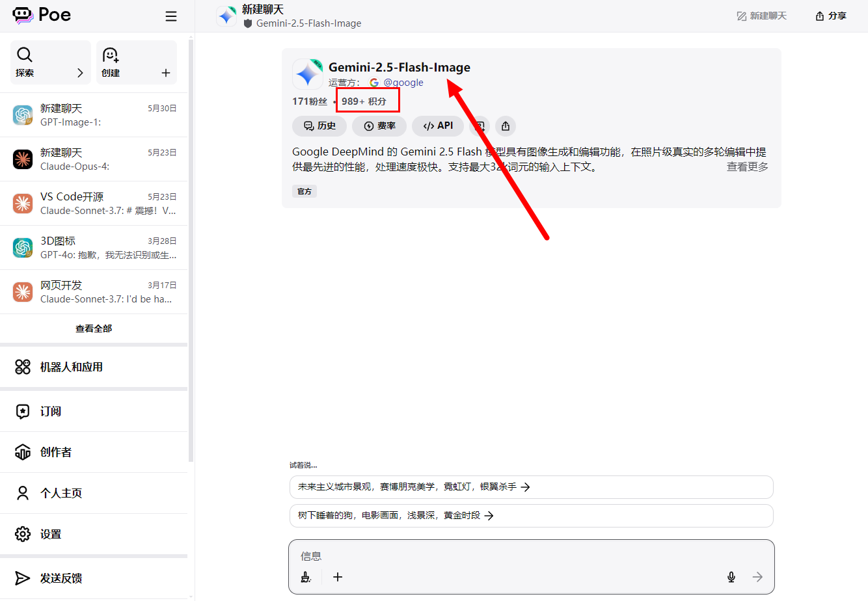Screen dimensions: 868x601
Task: Click 查看更多 to expand description
Action: point(747,167)
